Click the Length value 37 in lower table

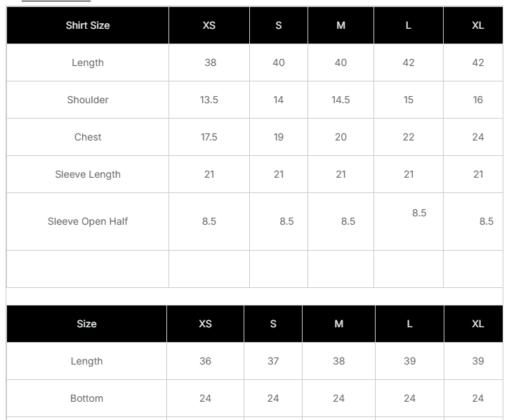(x=273, y=361)
